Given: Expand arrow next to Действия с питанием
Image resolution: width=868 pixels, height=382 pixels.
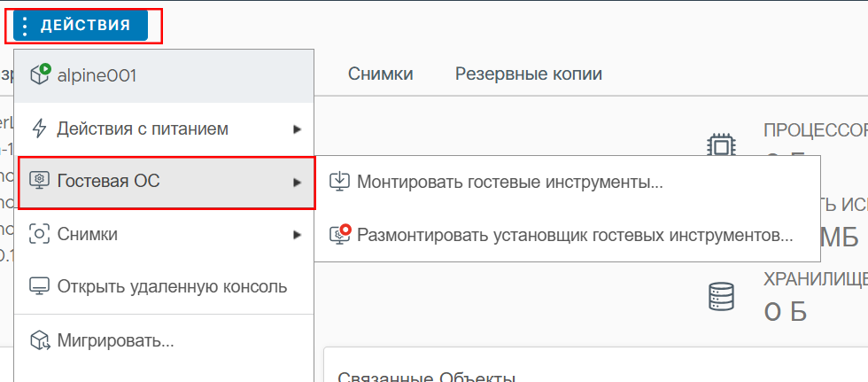Looking at the screenshot, I should click(x=298, y=129).
